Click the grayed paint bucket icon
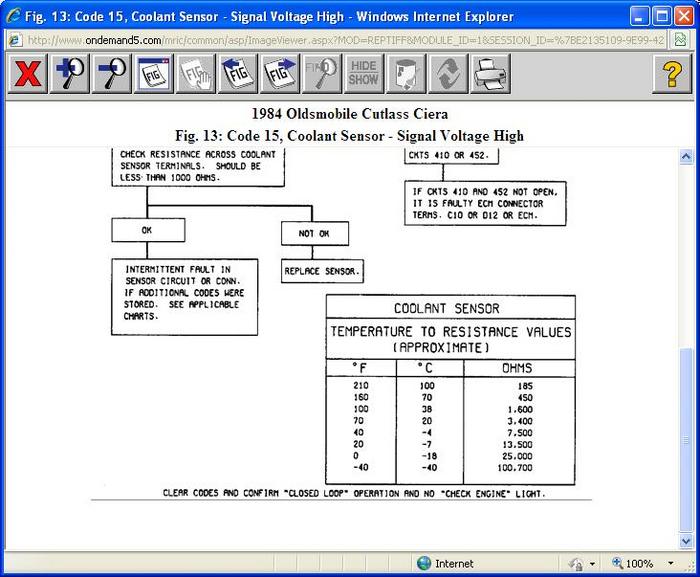Image resolution: width=700 pixels, height=577 pixels. click(x=406, y=74)
